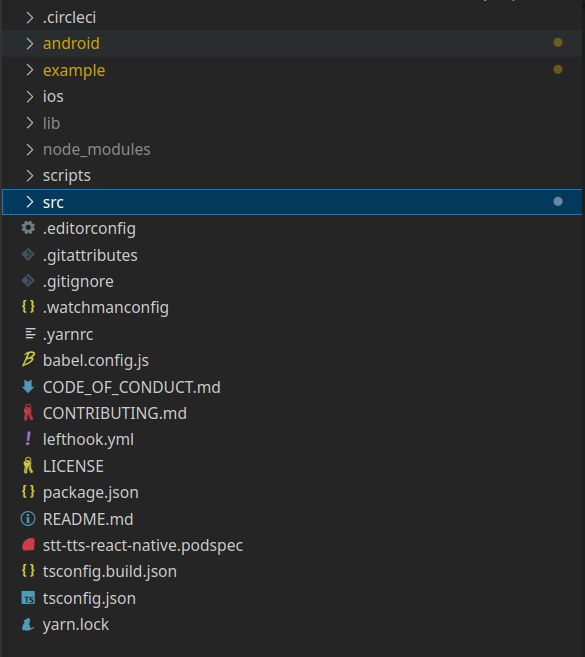This screenshot has height=657, width=585.
Task: Select the ios folder name
Action: (x=53, y=96)
